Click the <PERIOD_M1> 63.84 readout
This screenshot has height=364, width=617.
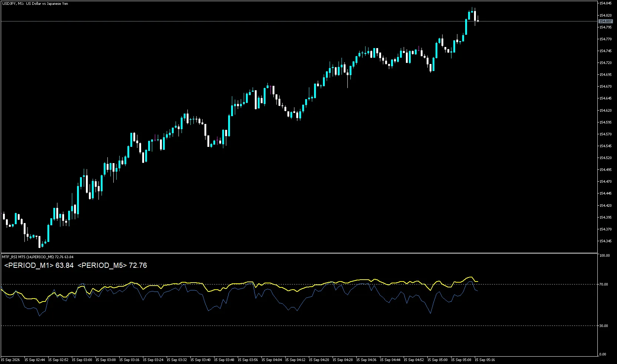coord(39,266)
